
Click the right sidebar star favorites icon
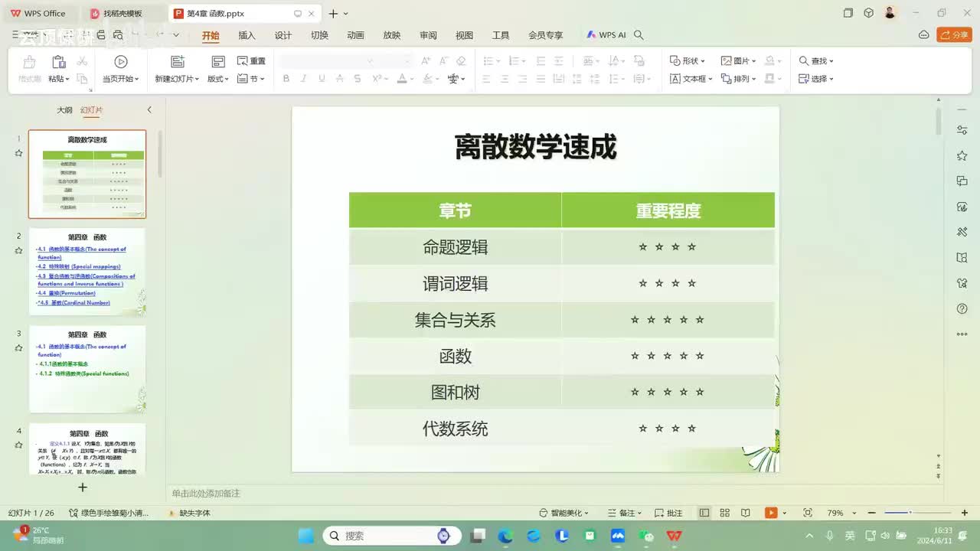(962, 155)
